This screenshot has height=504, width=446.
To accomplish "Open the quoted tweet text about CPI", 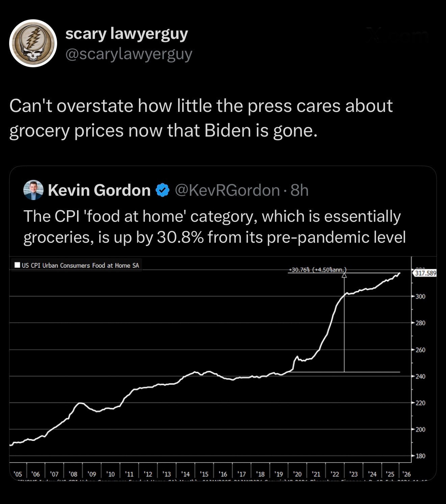I will click(x=214, y=226).
